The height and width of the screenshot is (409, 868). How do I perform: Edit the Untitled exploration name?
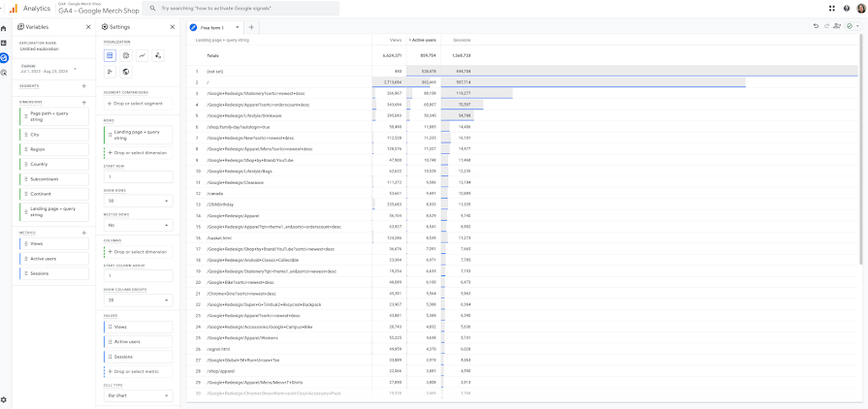click(39, 48)
